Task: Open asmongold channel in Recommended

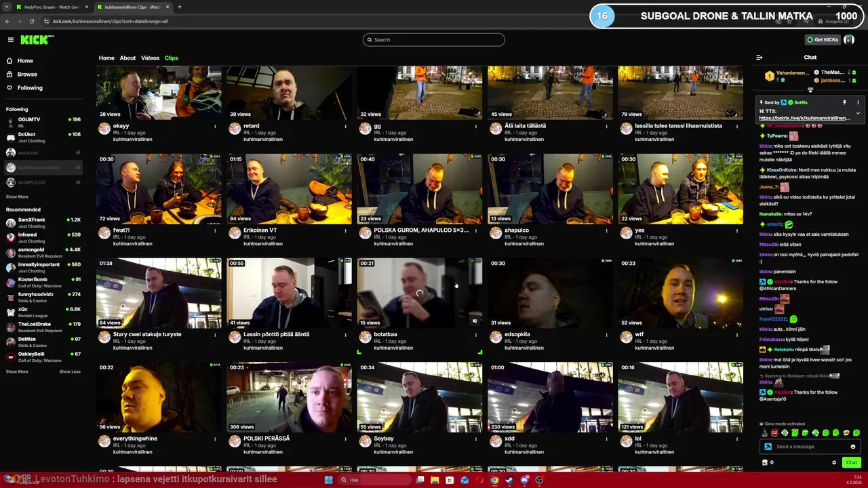Action: (x=43, y=252)
